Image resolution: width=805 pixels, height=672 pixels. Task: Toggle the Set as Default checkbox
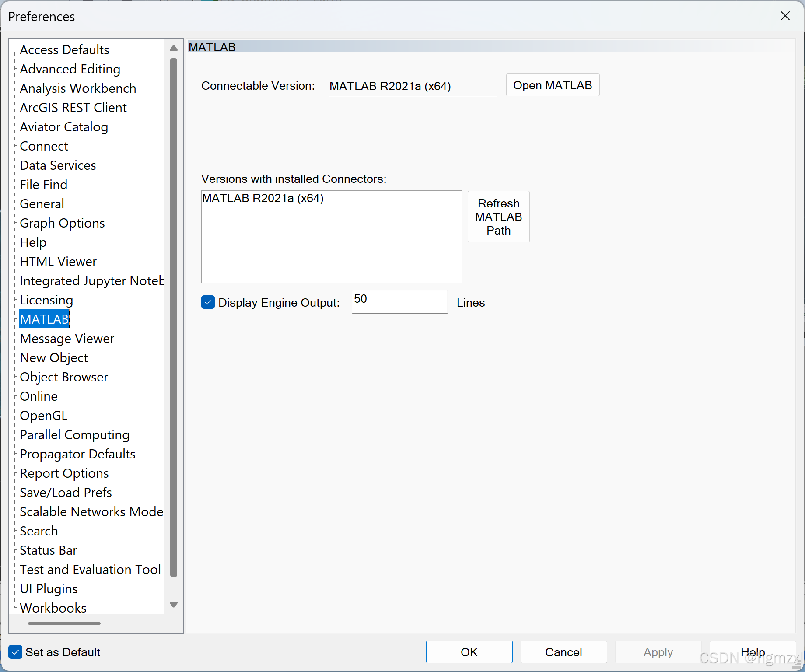[15, 652]
